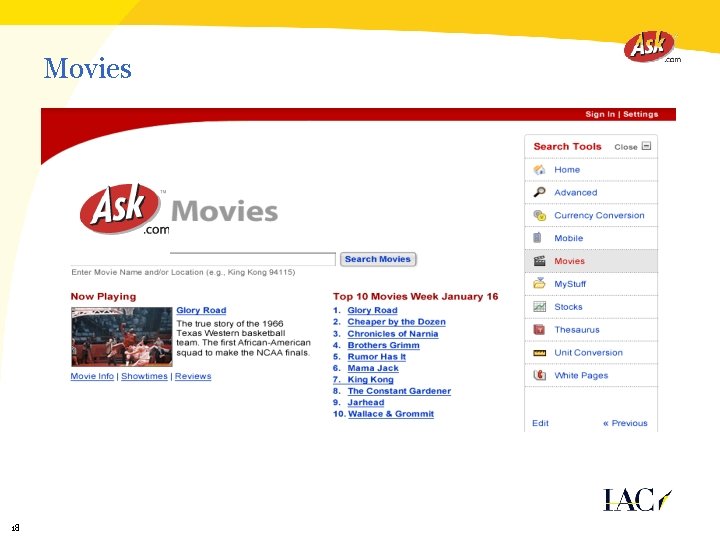The image size is (720, 540).
Task: Click the Ask.com Movies logo
Action: [x=179, y=209]
